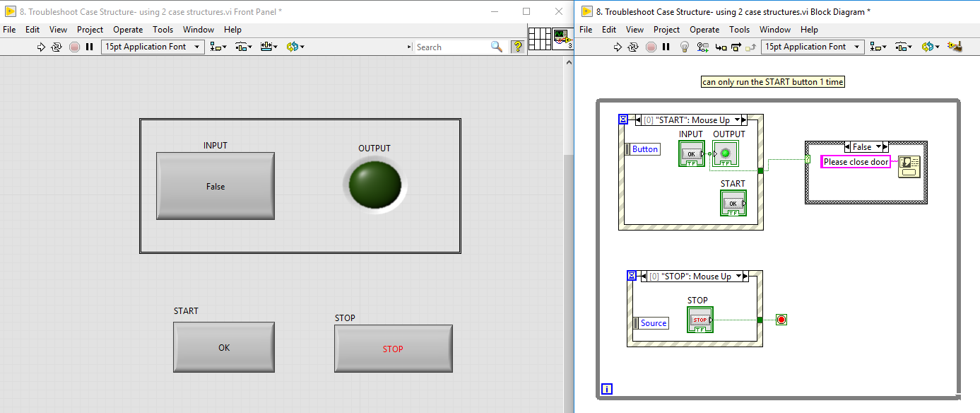Expand the START Mouse Up event selector
Screen dimensions: 980x413
(x=738, y=120)
